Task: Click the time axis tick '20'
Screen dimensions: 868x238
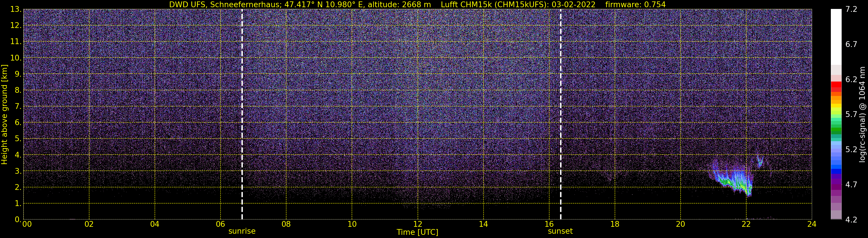Action: point(680,224)
